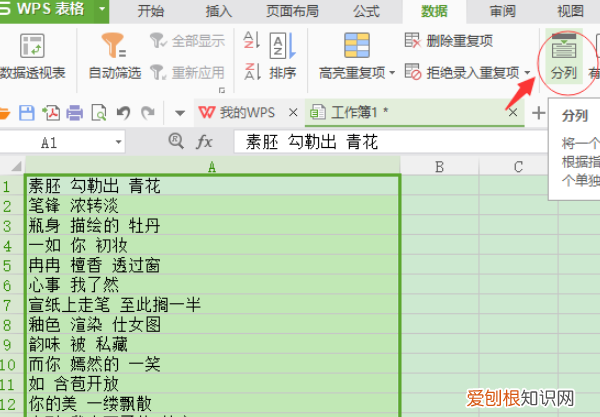The height and width of the screenshot is (417, 600).
Task: Select cell with 素胚 勾勒出 青花
Action: pos(212,186)
